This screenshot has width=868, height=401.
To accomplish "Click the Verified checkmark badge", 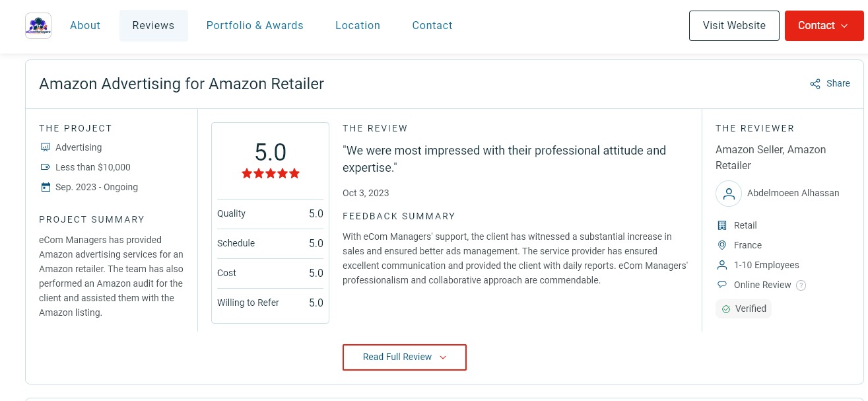I will [743, 309].
